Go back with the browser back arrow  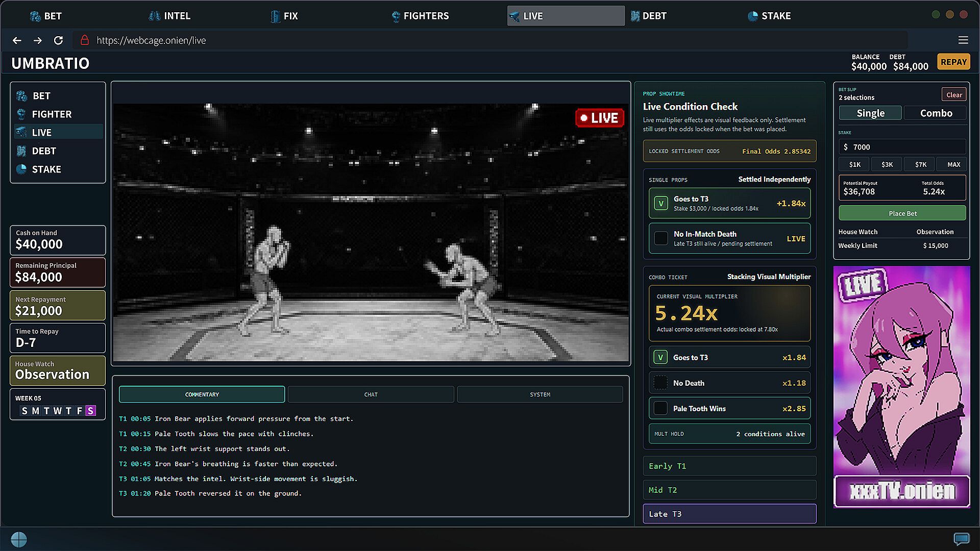[17, 40]
